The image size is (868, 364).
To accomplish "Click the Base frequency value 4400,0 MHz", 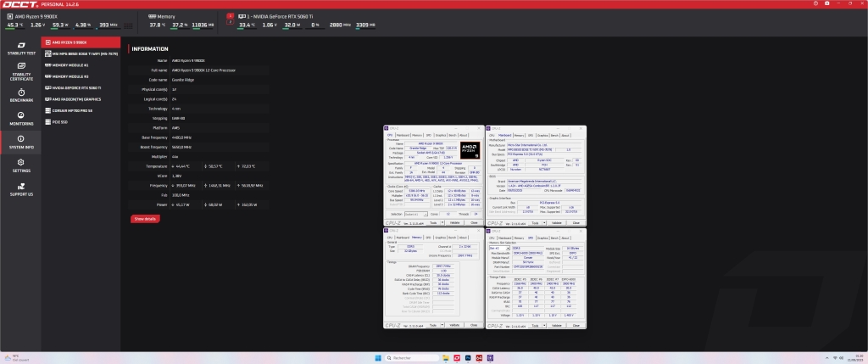I will (181, 137).
